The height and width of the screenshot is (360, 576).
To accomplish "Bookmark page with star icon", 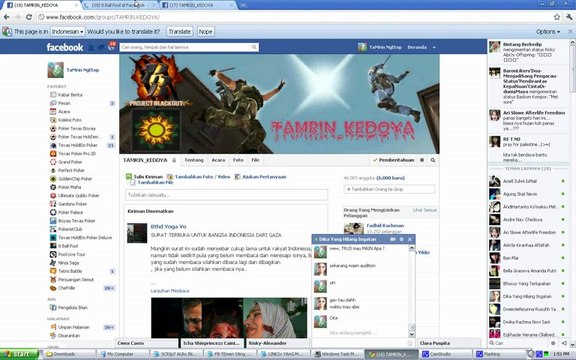I will tap(557, 17).
